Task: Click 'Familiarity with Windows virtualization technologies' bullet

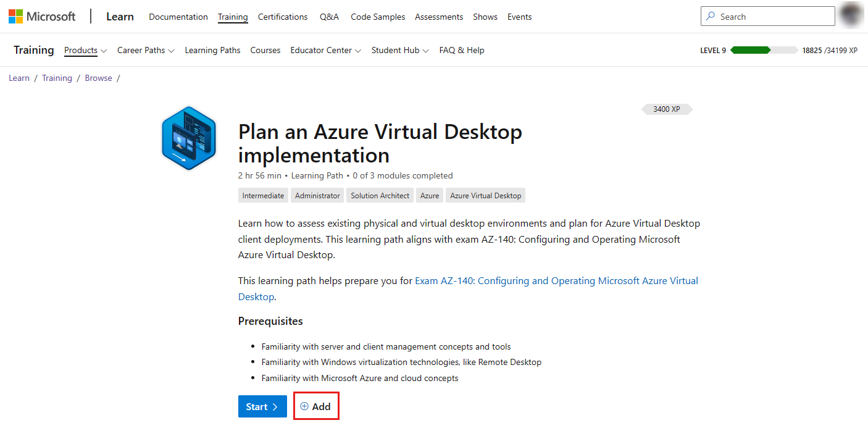Action: [401, 362]
